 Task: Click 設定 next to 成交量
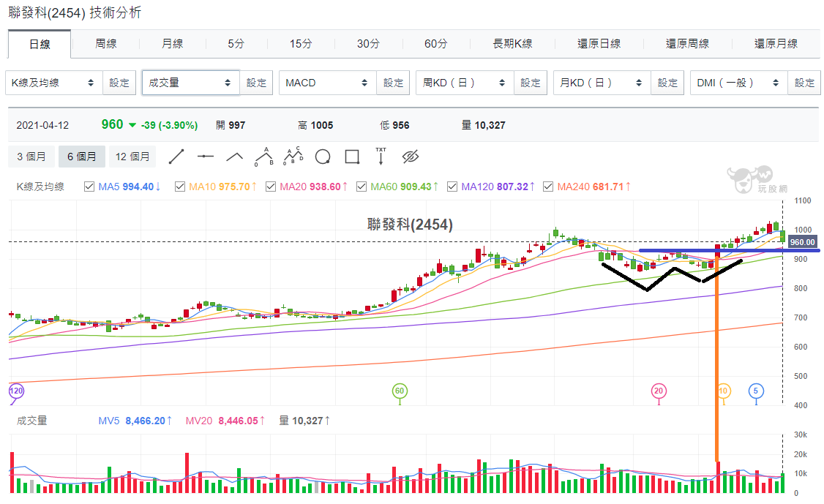coord(256,83)
